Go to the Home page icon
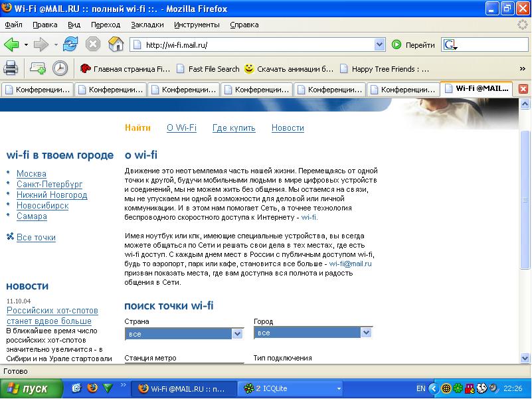Viewport: 532px width, 399px height. pos(116,44)
